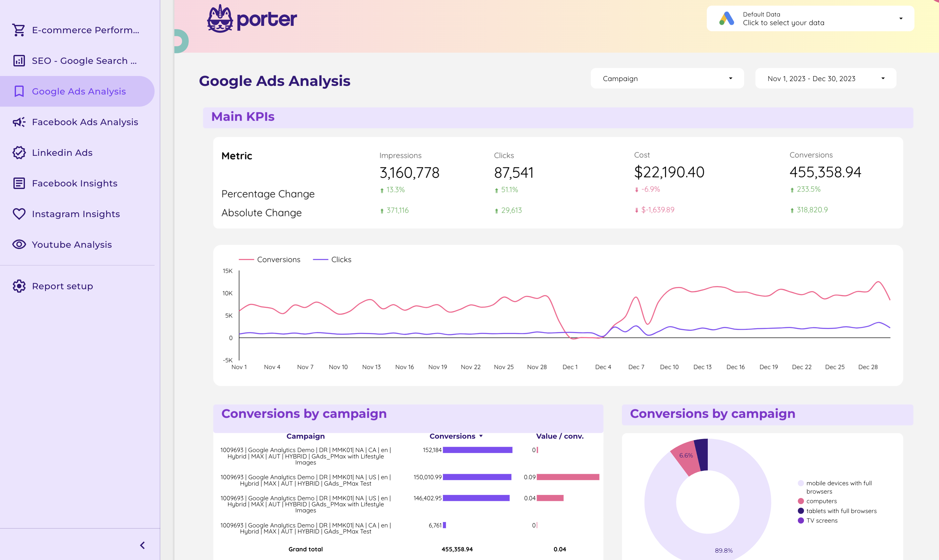
Task: Click the Instagram Insights heart icon
Action: coord(19,214)
